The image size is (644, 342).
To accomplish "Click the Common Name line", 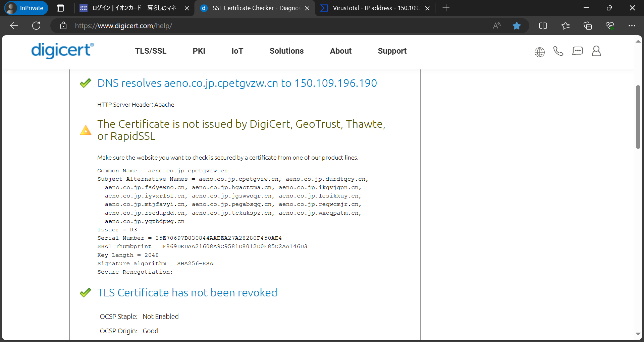I will click(163, 171).
